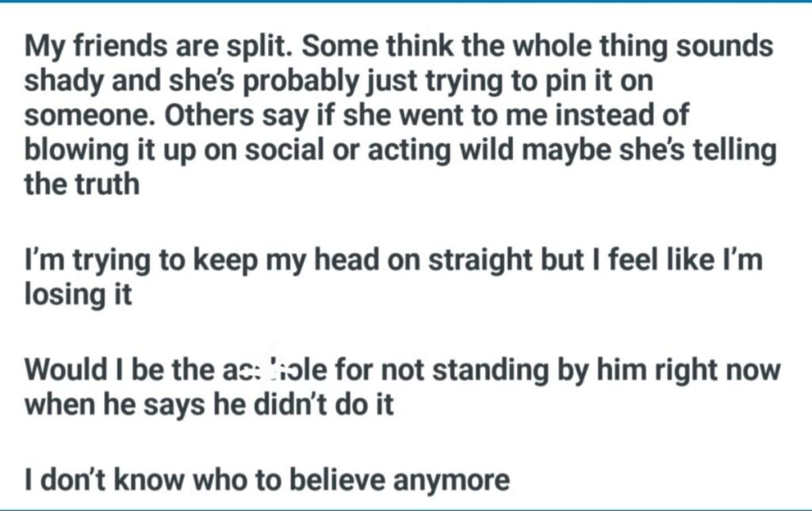812x511 pixels.
Task: Click the line "when he says he didn't do it"
Action: coord(209,404)
